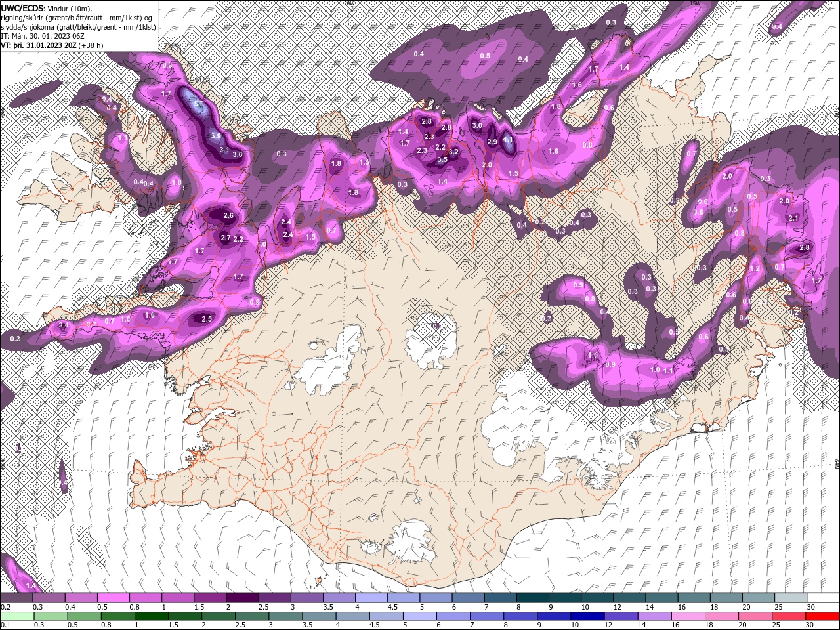Click the 3.5 precipitation value on map
This screenshot has width=840, height=630.
click(x=442, y=159)
